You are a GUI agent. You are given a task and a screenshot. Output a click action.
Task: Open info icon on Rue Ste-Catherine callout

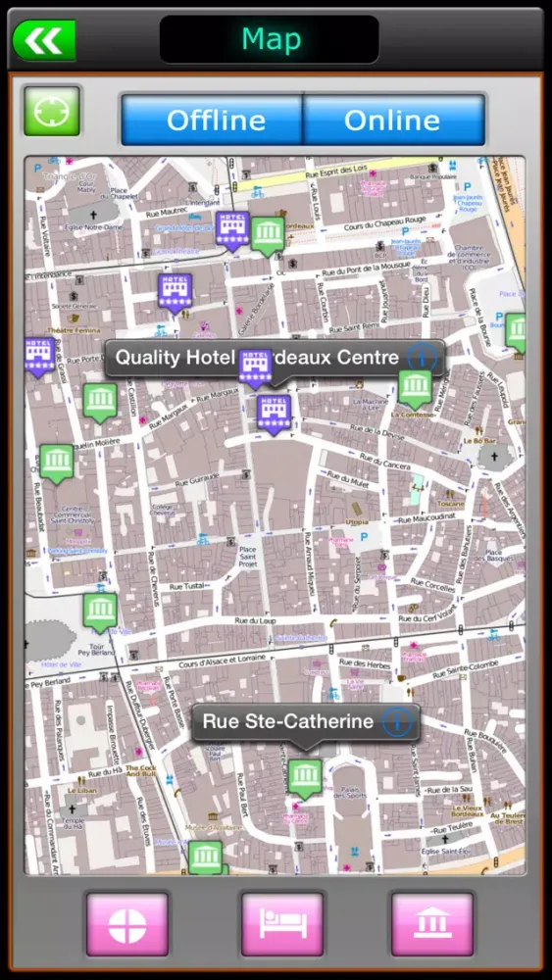point(398,722)
